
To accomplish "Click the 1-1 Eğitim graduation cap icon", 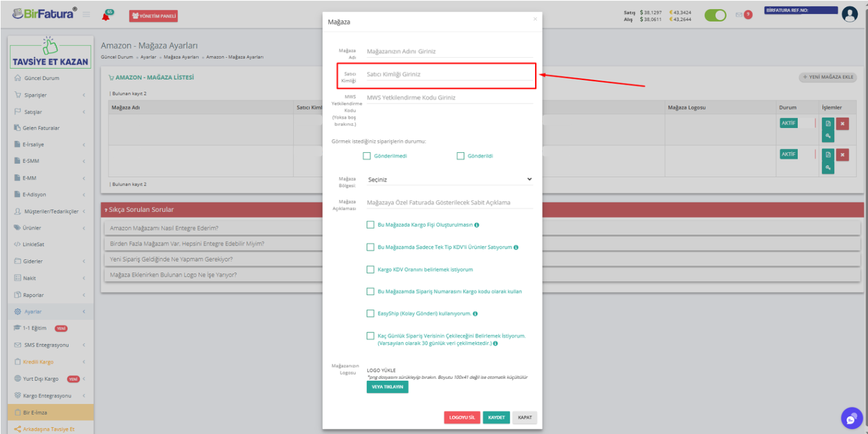I will (18, 328).
